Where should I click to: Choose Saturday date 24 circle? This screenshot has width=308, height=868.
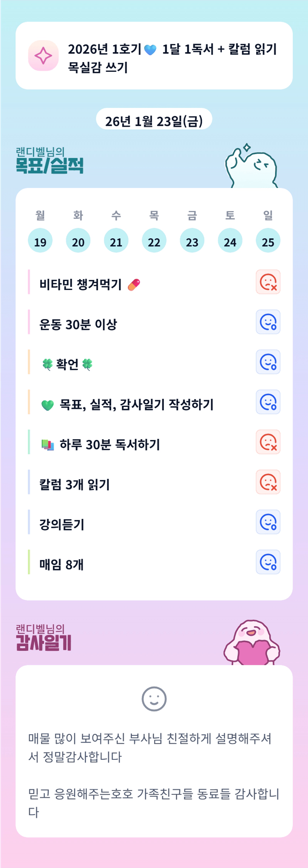[230, 240]
